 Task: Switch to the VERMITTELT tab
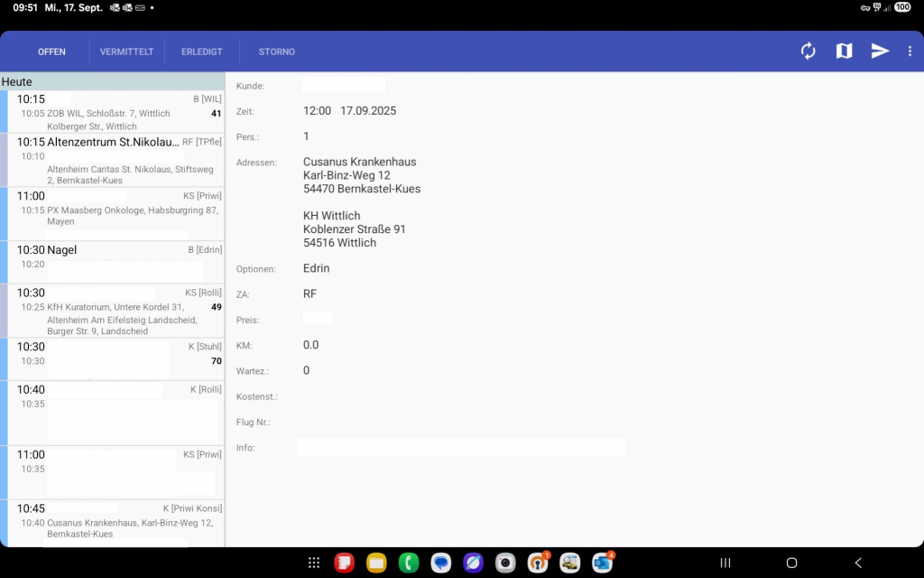coord(126,51)
